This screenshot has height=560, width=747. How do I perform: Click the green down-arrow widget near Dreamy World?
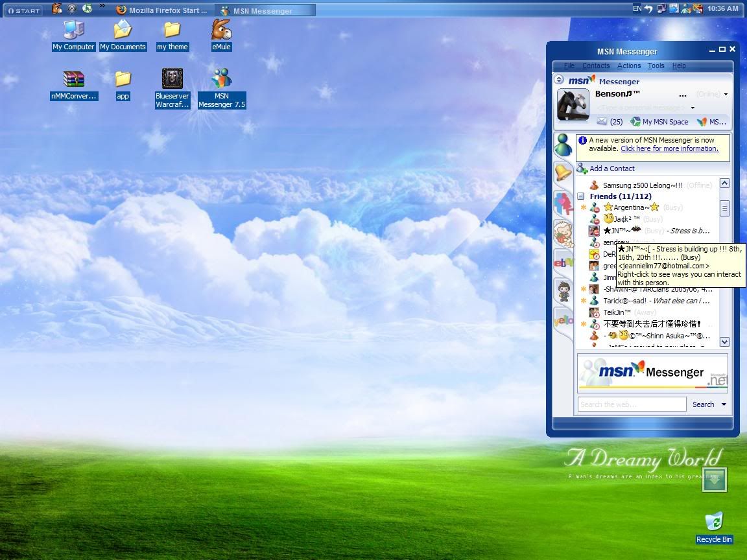click(x=714, y=480)
